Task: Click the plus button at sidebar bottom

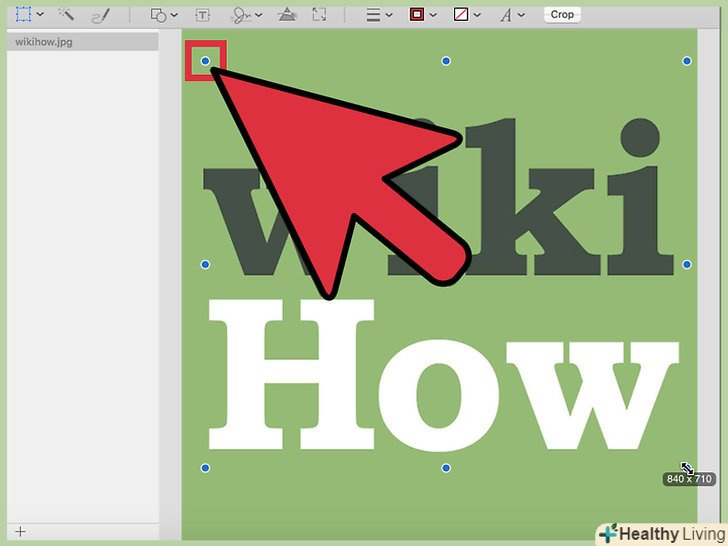Action: point(20,532)
